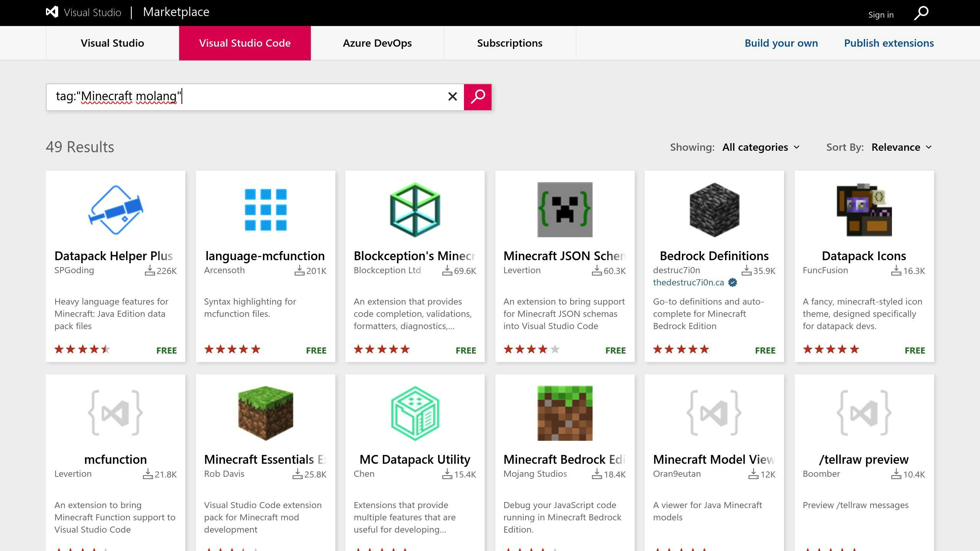Image resolution: width=980 pixels, height=551 pixels.
Task: Open the Bedrock Definitions extension title
Action: (714, 256)
